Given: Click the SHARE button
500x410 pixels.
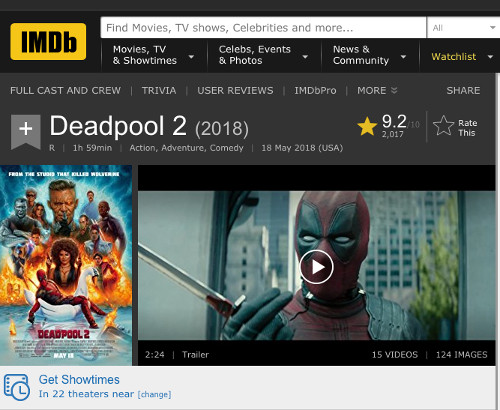Looking at the screenshot, I should click(x=463, y=90).
